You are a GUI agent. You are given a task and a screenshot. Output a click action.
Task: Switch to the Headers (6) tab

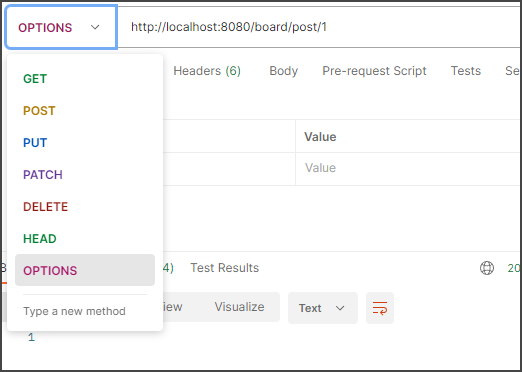pyautogui.click(x=207, y=71)
